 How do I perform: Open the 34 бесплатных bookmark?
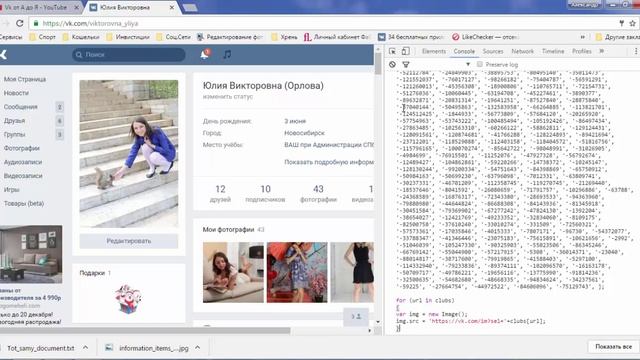coord(411,37)
